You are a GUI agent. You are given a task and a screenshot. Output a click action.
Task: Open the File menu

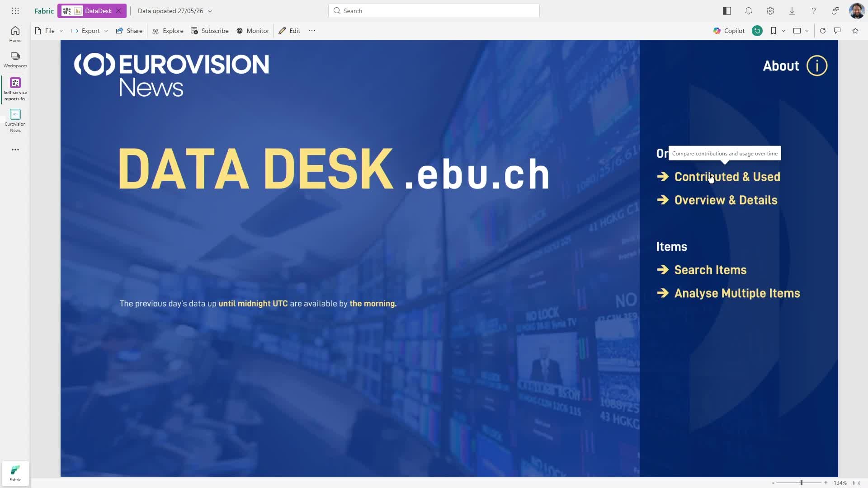pyautogui.click(x=45, y=31)
